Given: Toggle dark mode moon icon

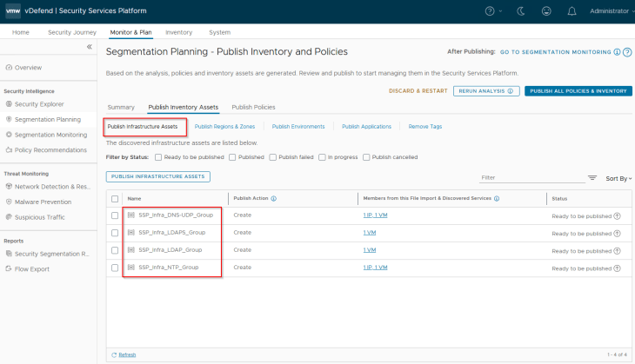Looking at the screenshot, I should click(x=520, y=11).
